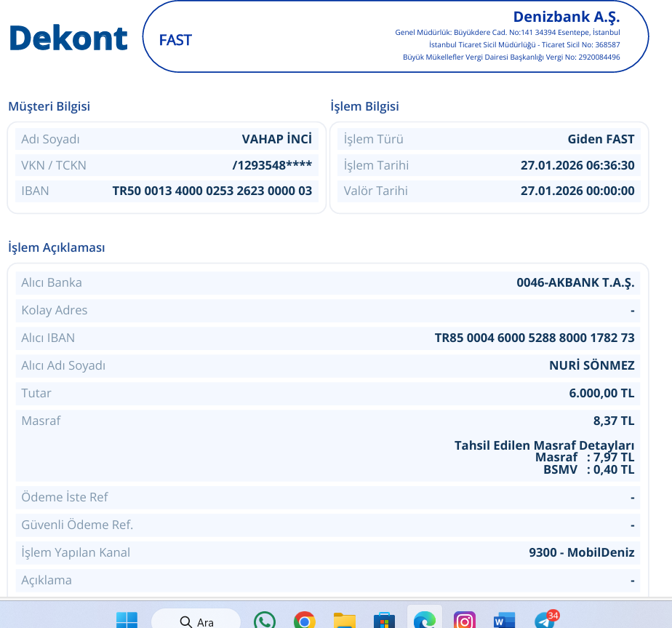This screenshot has width=672, height=628.
Task: Select channel 9300 - MobilDeniz
Action: pos(582,552)
